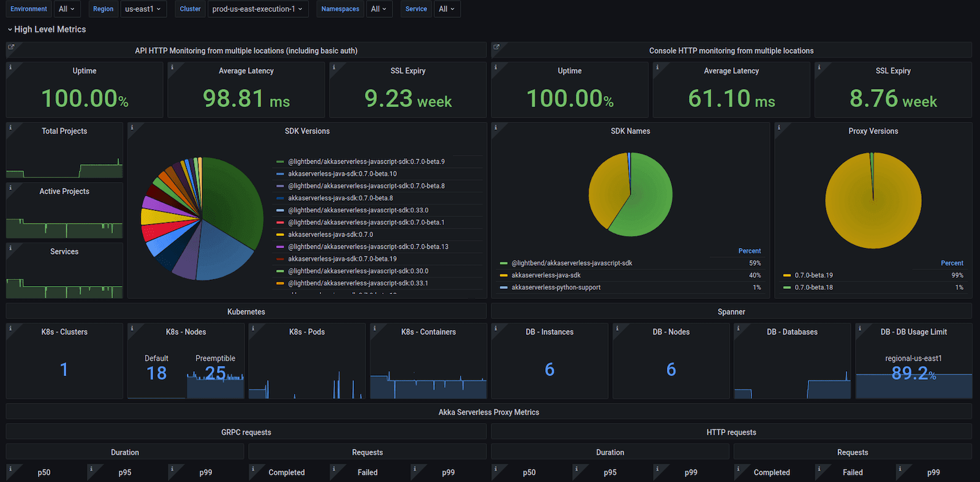
Task: Toggle the 0.7.0-beta.18 series in Proxy Versions legend
Action: click(813, 287)
